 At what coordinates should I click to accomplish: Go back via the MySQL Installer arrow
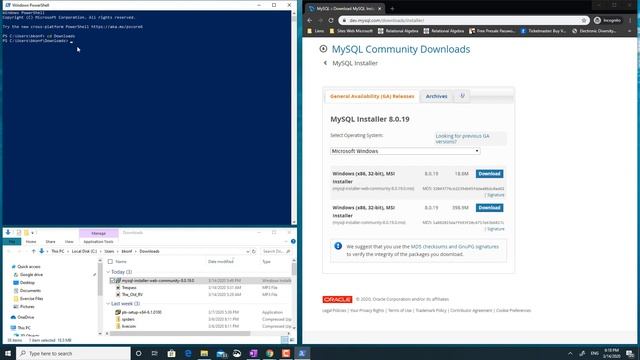pyautogui.click(x=325, y=63)
